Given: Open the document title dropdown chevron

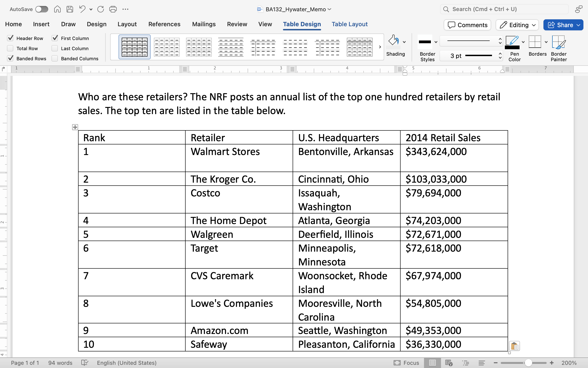Looking at the screenshot, I should 329,9.
